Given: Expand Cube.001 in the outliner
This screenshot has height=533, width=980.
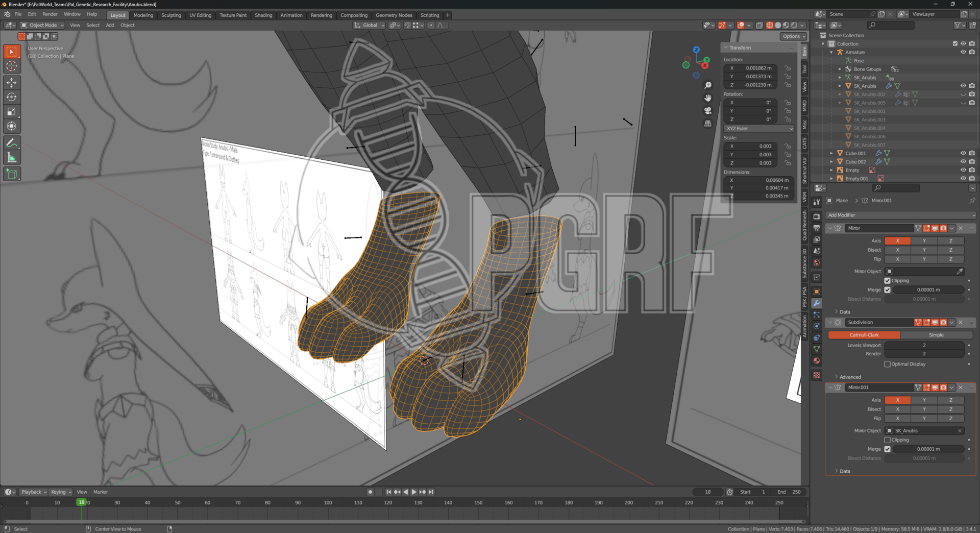Looking at the screenshot, I should 831,153.
